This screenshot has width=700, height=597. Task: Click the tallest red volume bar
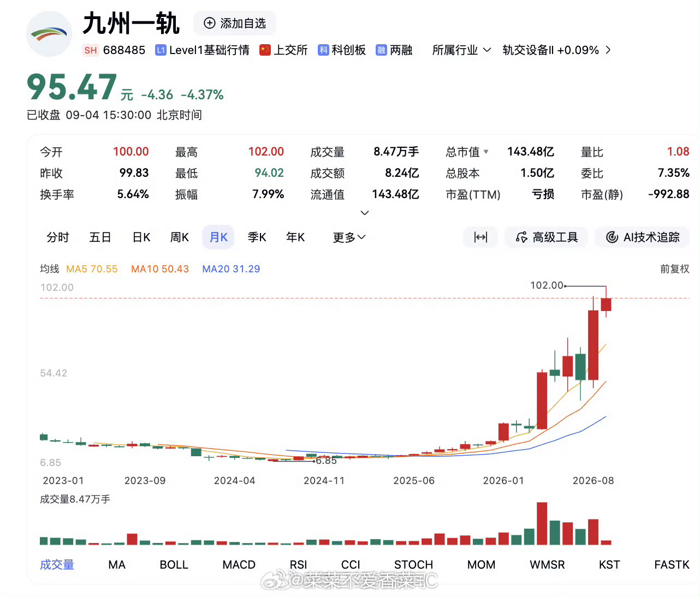542,523
